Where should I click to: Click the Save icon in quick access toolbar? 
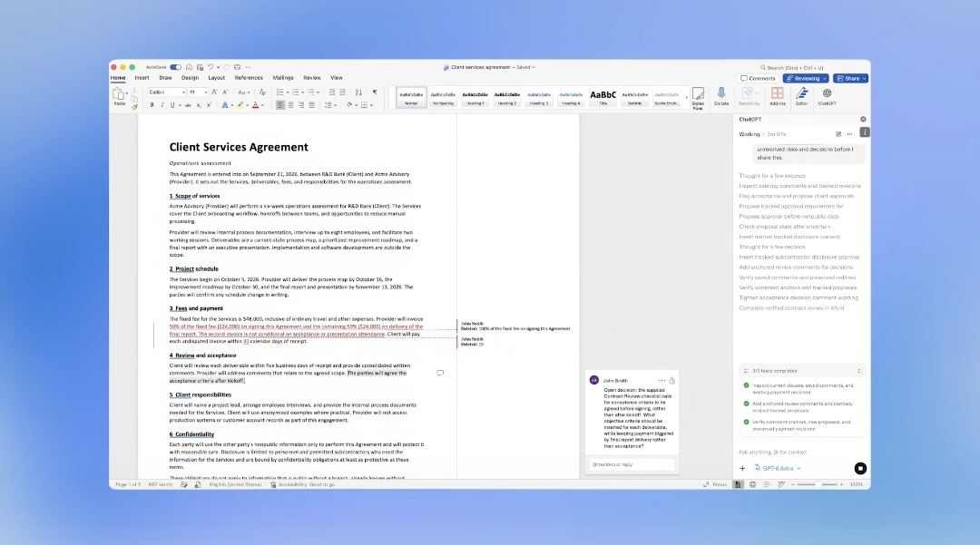point(200,67)
